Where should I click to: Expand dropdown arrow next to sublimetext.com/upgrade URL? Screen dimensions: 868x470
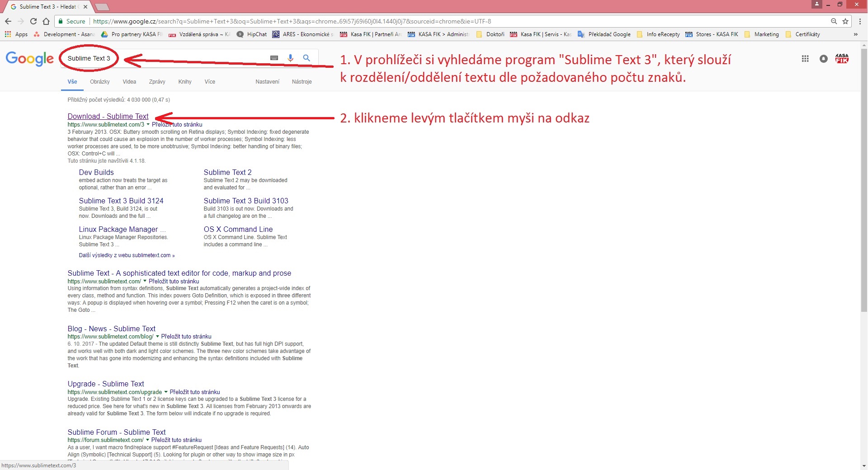click(x=166, y=392)
